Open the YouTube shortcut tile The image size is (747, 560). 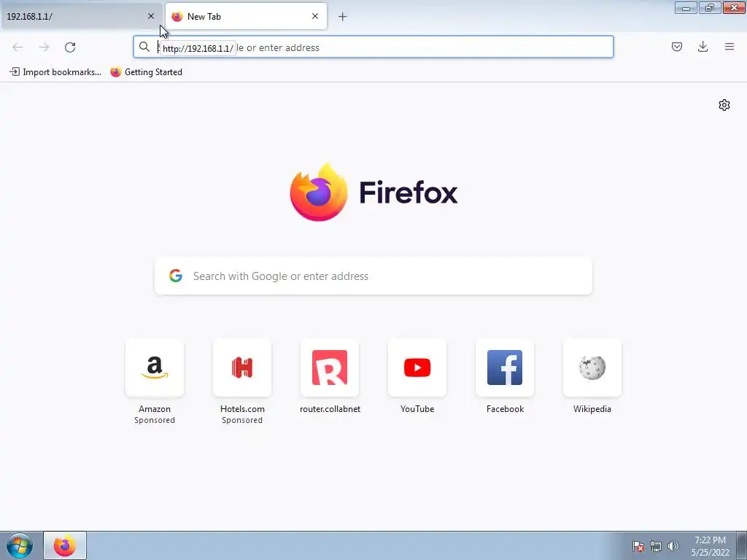pyautogui.click(x=417, y=367)
